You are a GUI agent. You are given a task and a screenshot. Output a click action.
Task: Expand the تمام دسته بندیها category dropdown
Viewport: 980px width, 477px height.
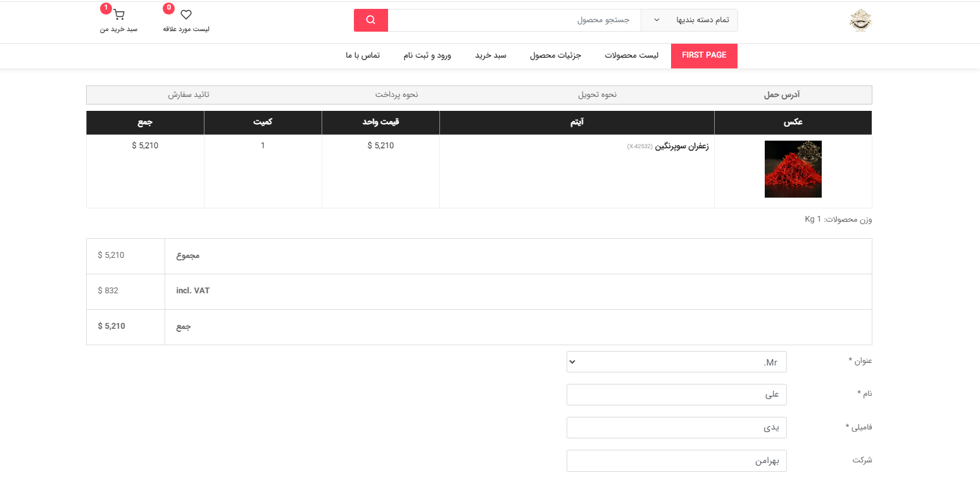pos(689,20)
